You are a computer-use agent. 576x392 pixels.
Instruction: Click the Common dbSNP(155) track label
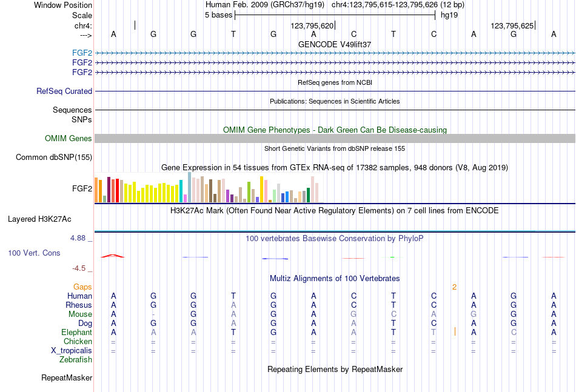pyautogui.click(x=54, y=157)
